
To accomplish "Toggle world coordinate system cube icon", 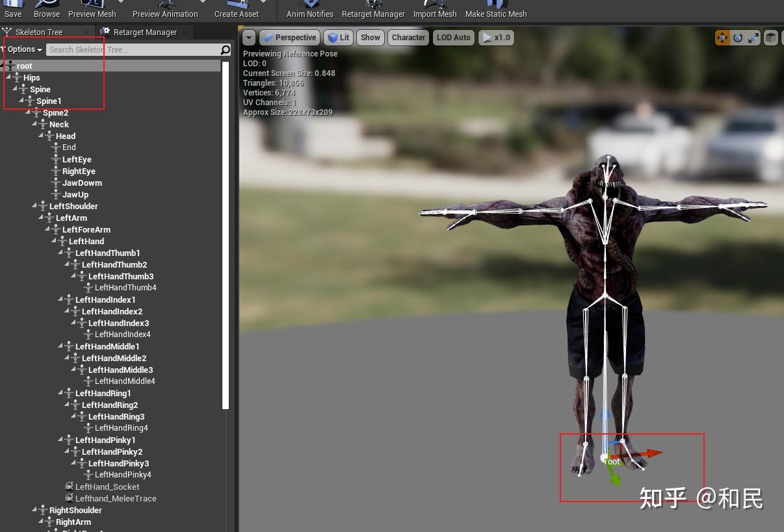I will pos(771,38).
